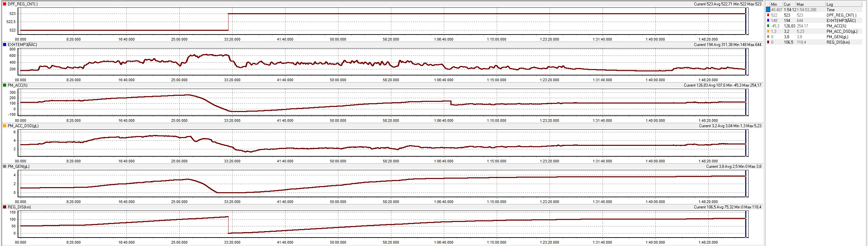Image resolution: width=868 pixels, height=246 pixels.
Task: Click the orange swatch in the legend PM_ACC_DSD row
Action: (768, 31)
